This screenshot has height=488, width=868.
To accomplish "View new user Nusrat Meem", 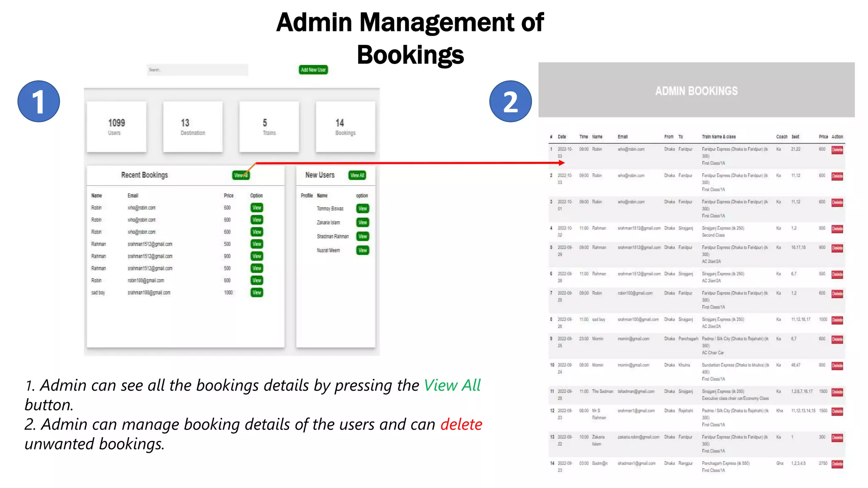I will click(x=363, y=250).
